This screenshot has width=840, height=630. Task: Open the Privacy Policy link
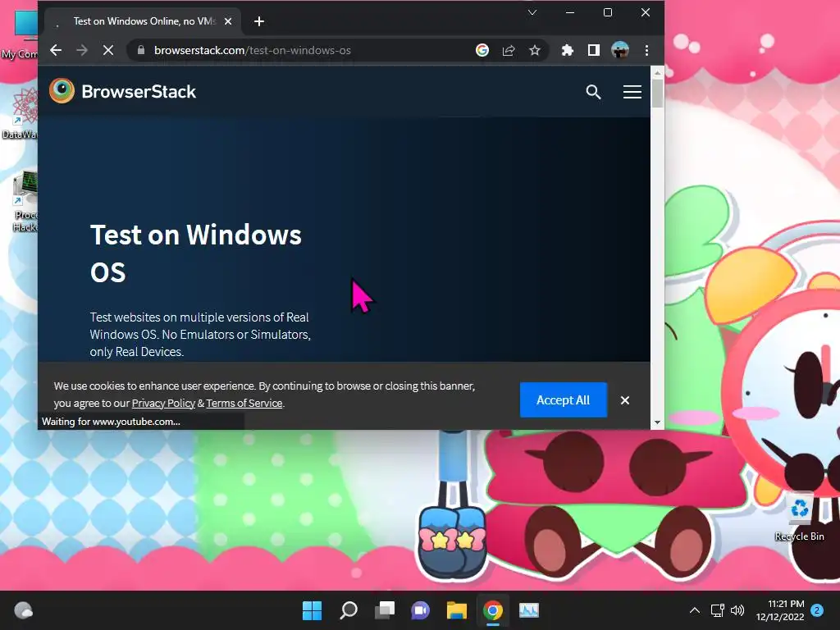tap(163, 404)
